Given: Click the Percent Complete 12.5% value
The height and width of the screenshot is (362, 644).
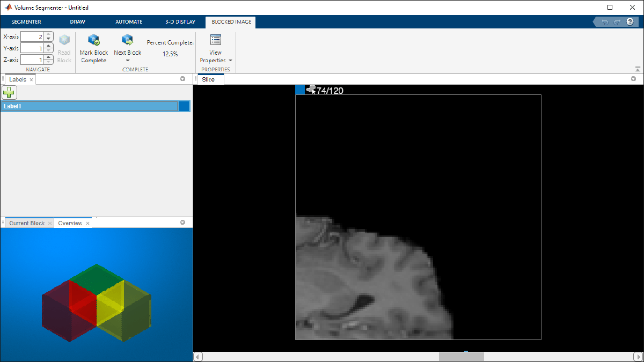Looking at the screenshot, I should (170, 54).
